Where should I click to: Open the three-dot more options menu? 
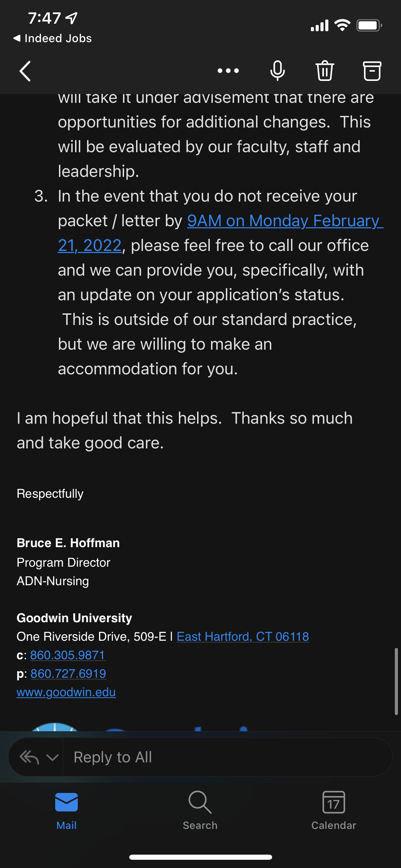228,71
